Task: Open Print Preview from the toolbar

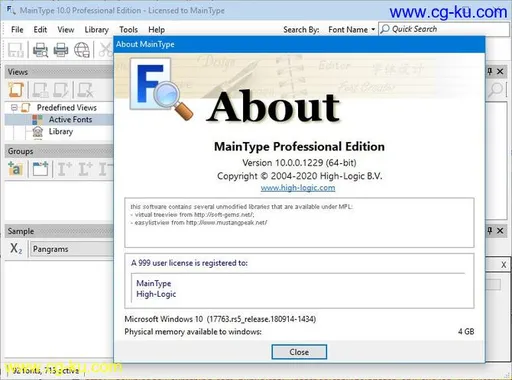Action: [x=40, y=50]
